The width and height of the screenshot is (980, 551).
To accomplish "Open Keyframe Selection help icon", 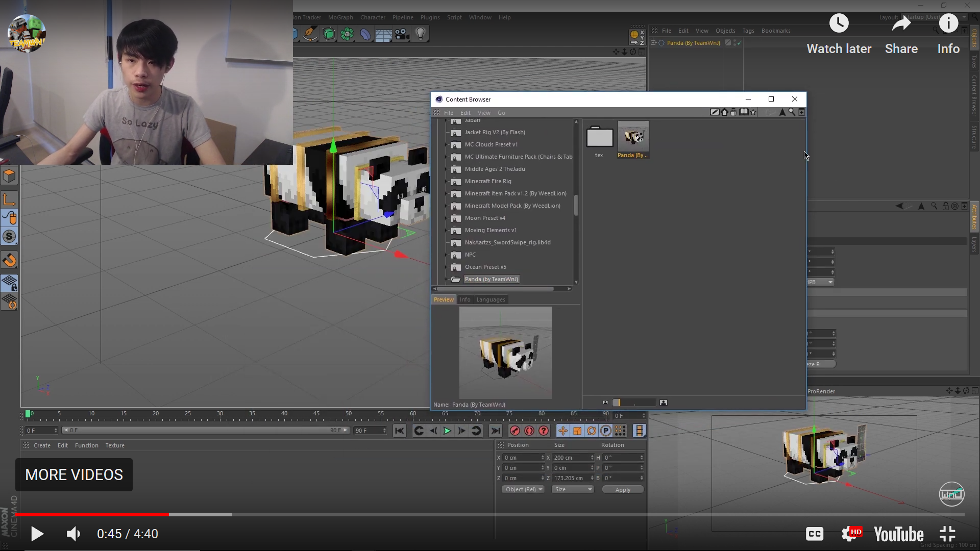I will coord(544,431).
